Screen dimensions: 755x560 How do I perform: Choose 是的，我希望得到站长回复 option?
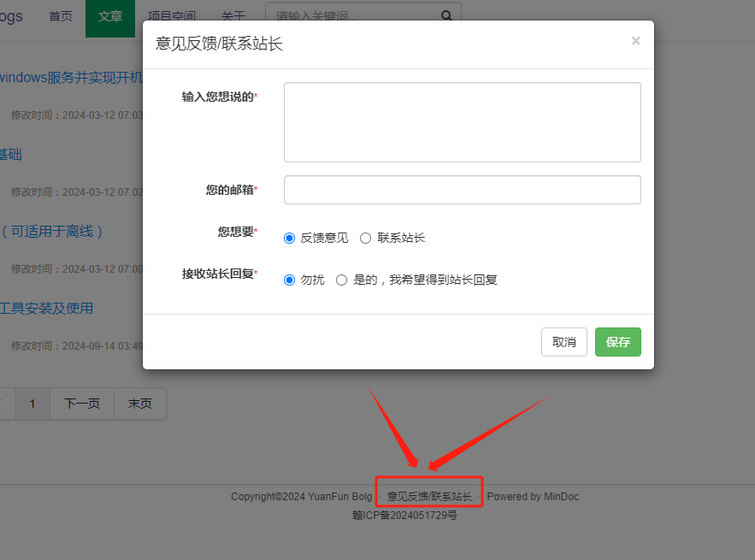click(x=342, y=280)
